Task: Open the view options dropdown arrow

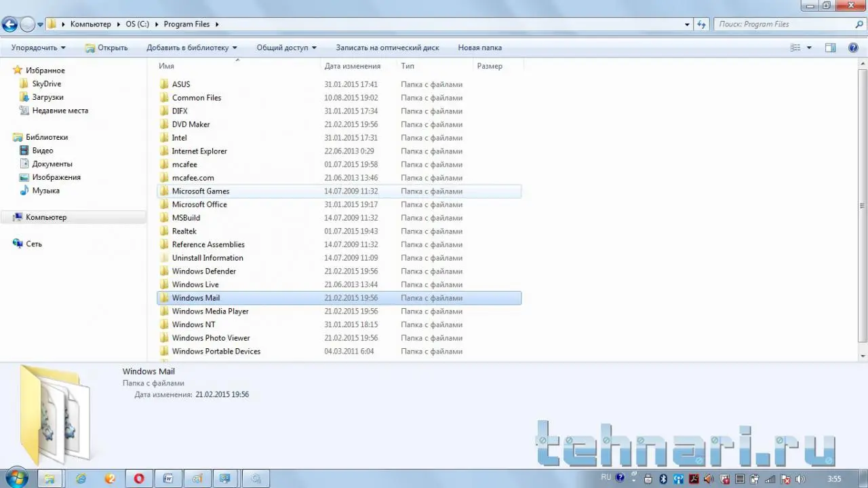Action: [x=809, y=48]
